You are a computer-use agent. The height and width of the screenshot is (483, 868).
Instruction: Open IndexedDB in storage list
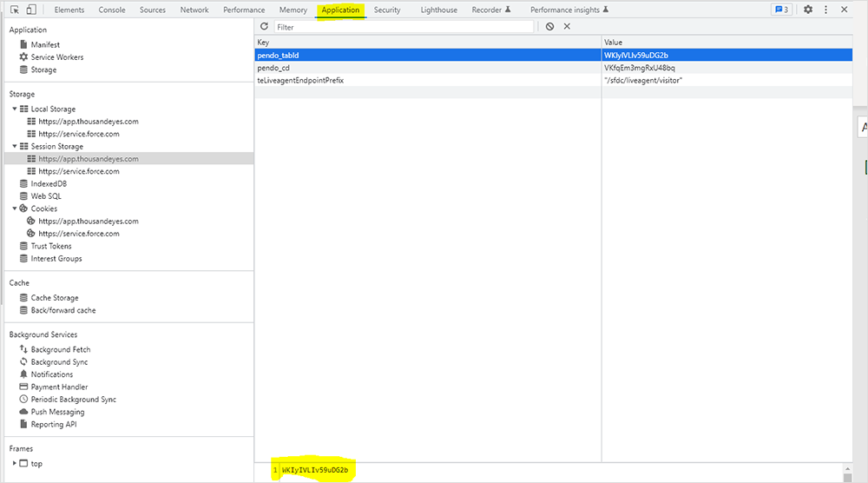coord(49,184)
